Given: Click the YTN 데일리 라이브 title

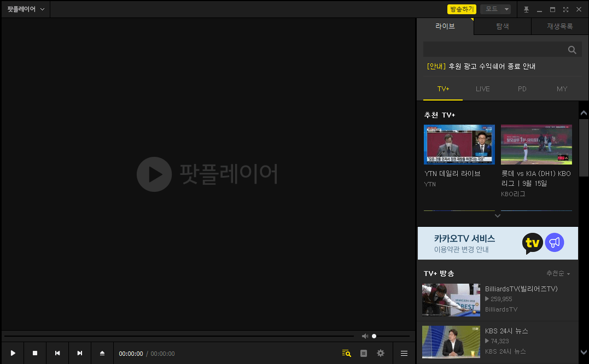Looking at the screenshot, I should click(452, 173).
